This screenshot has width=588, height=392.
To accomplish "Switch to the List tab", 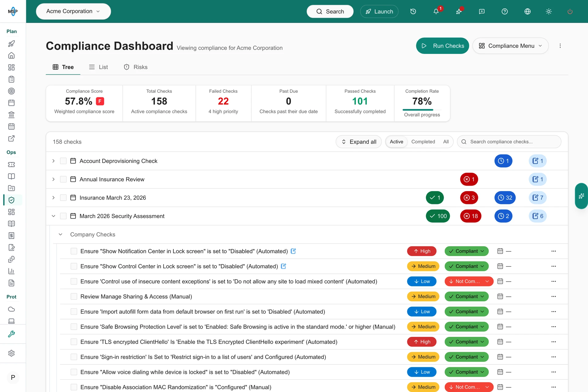I will (x=98, y=67).
